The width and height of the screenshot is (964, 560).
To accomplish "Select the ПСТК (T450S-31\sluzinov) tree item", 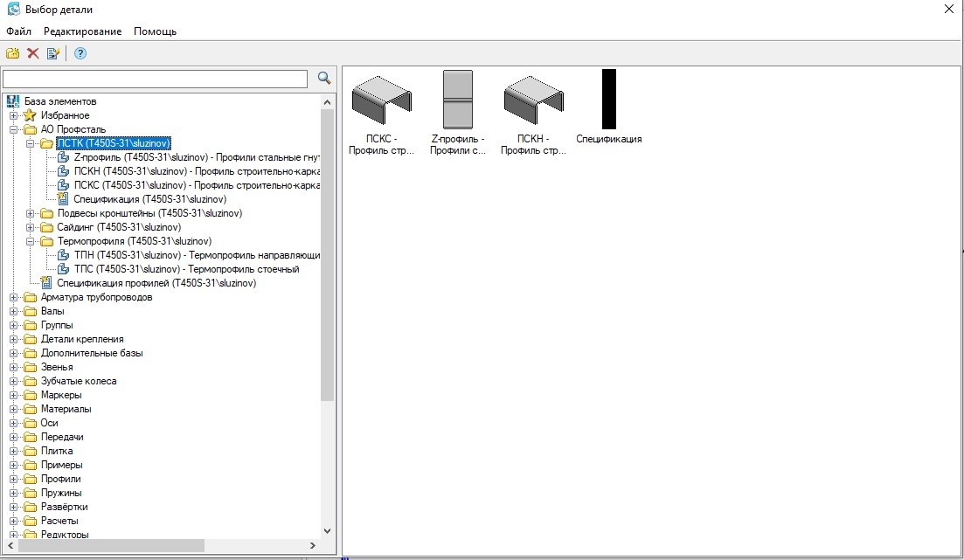I will coord(114,143).
